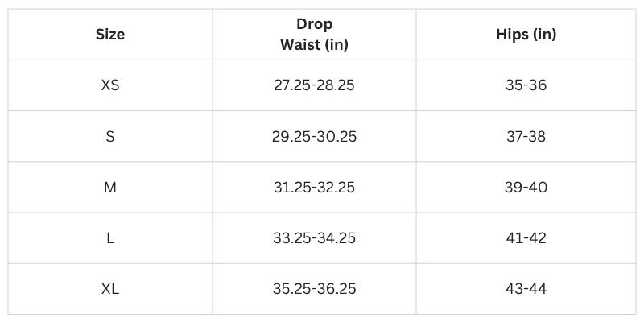Image resolution: width=644 pixels, height=322 pixels.
Task: Select the 41-42 hips cell
Action: (x=526, y=238)
